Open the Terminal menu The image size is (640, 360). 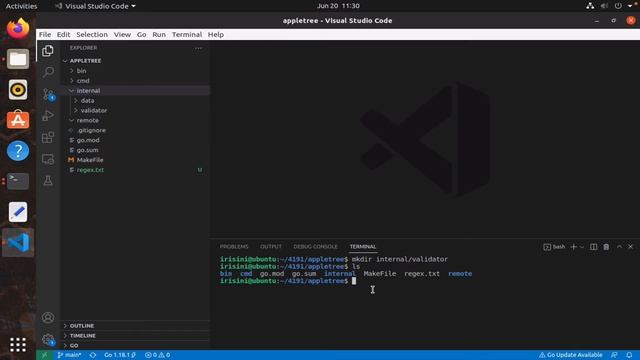tap(187, 35)
